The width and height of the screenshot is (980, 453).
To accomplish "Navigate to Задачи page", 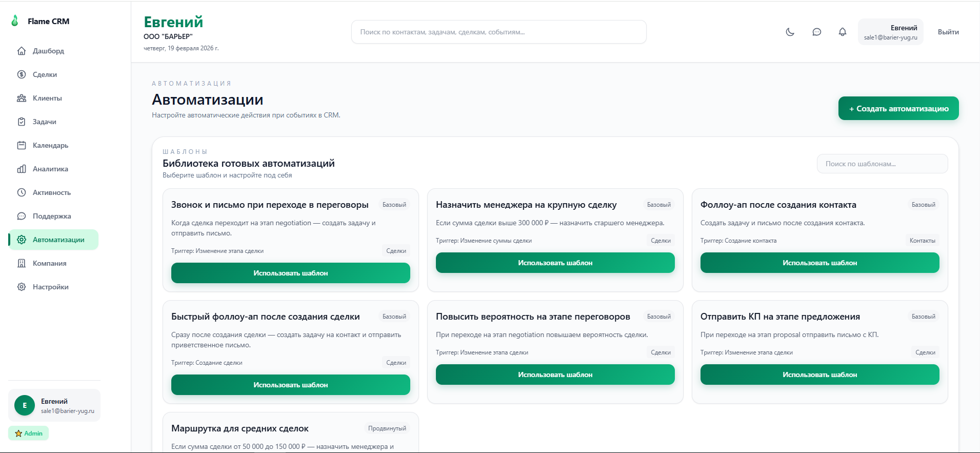I will (53, 122).
